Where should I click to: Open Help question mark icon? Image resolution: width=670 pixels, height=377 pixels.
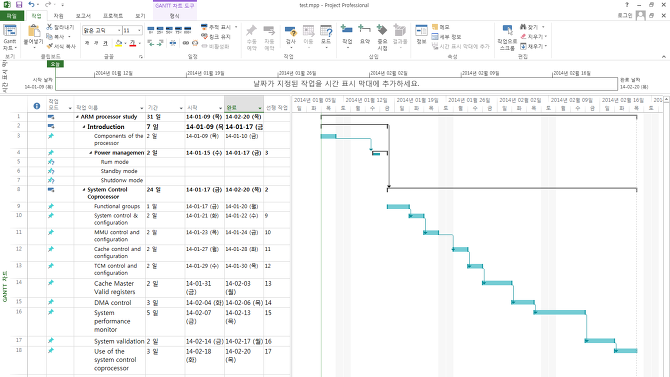pyautogui.click(x=627, y=5)
